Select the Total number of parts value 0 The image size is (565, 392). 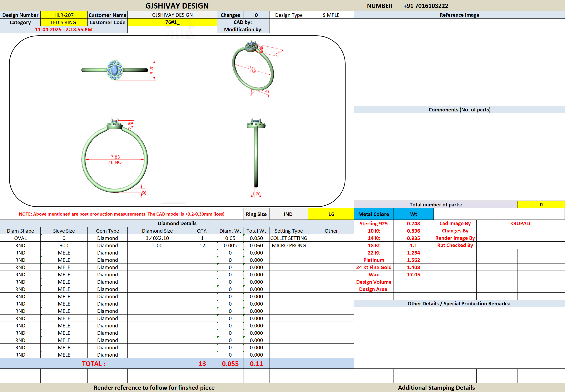(541, 205)
